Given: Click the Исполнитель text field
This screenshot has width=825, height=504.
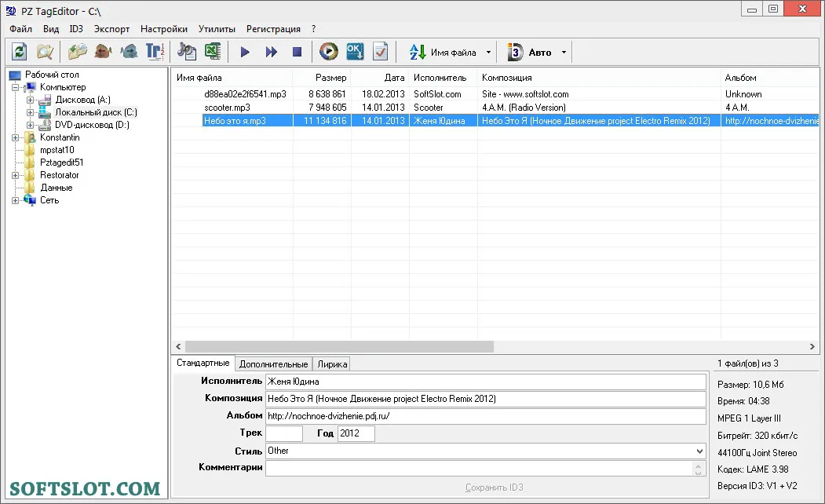Looking at the screenshot, I should (485, 382).
